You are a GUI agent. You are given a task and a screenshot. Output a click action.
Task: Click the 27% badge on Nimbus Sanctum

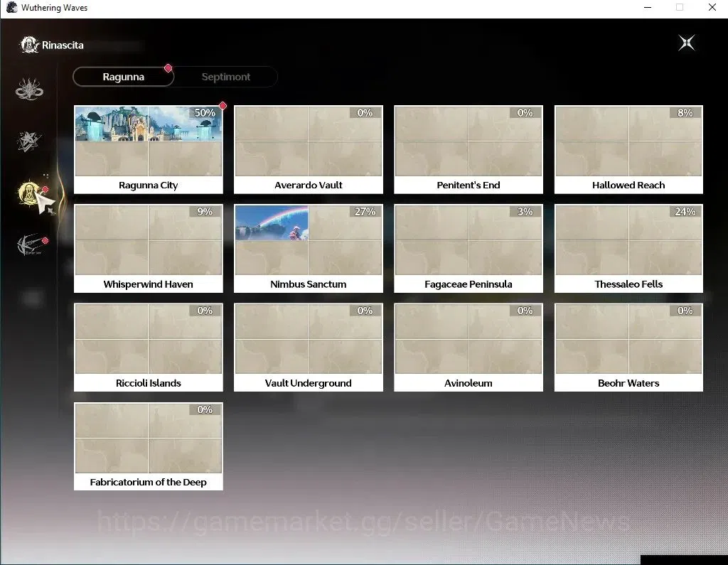coord(365,211)
